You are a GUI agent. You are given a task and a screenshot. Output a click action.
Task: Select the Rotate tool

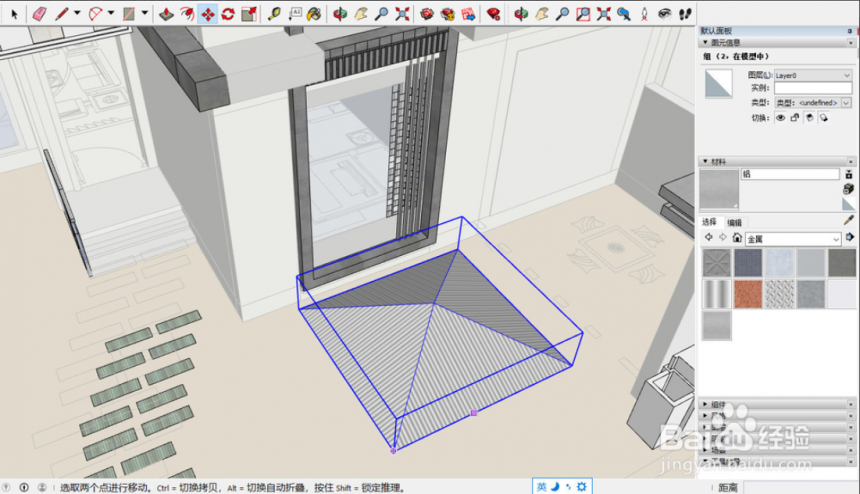228,14
